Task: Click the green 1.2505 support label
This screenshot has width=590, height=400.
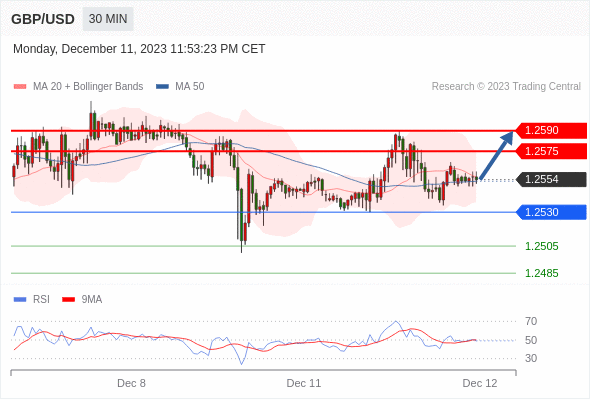Action: point(542,246)
